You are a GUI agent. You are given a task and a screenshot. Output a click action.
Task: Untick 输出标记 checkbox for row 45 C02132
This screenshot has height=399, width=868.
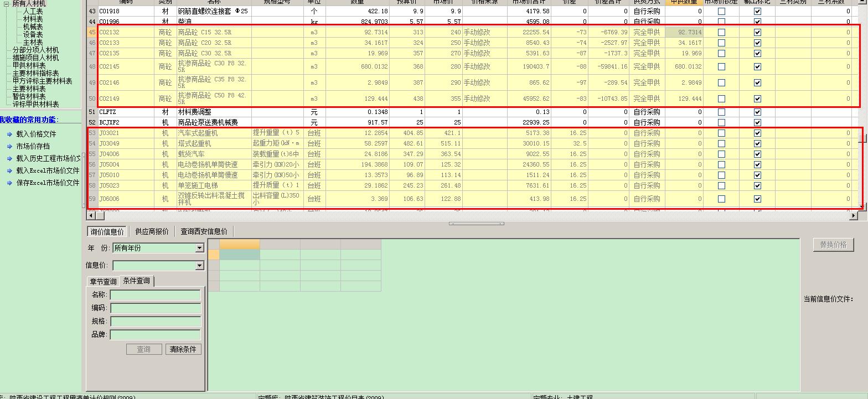757,32
